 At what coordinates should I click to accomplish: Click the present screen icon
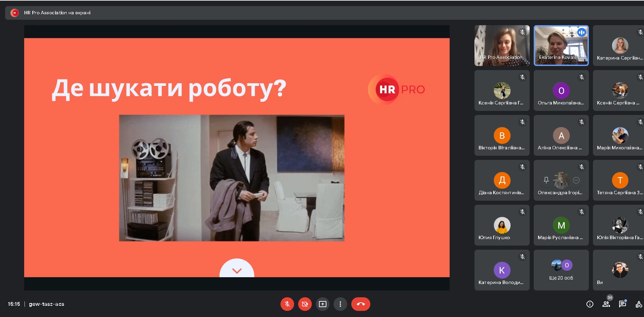(322, 304)
